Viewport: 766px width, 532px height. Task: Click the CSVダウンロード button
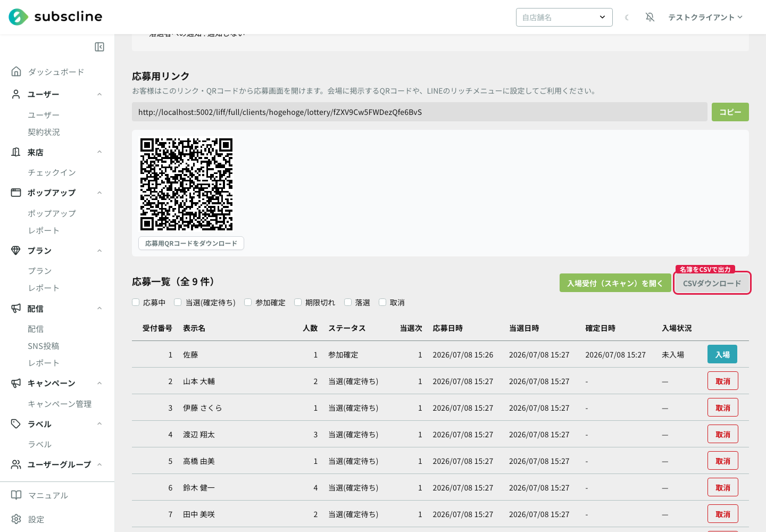click(712, 283)
